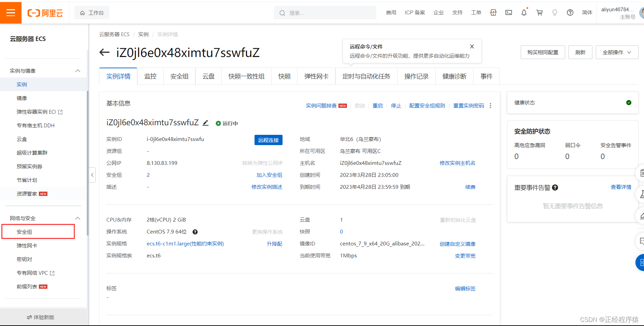The image size is (644, 326).
Task: Open the notifications bell
Action: [524, 13]
